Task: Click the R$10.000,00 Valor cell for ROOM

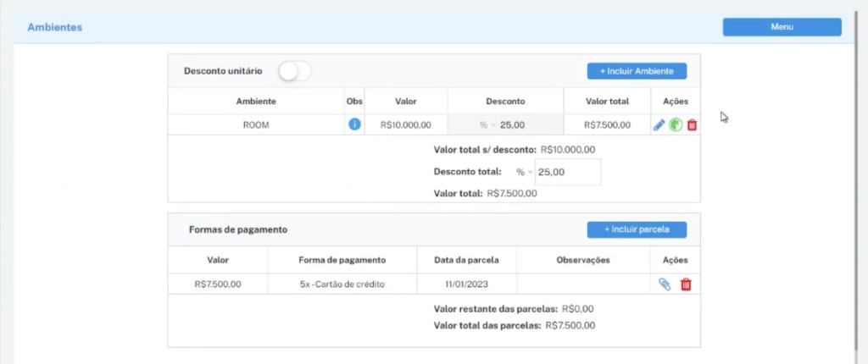Action: click(405, 125)
